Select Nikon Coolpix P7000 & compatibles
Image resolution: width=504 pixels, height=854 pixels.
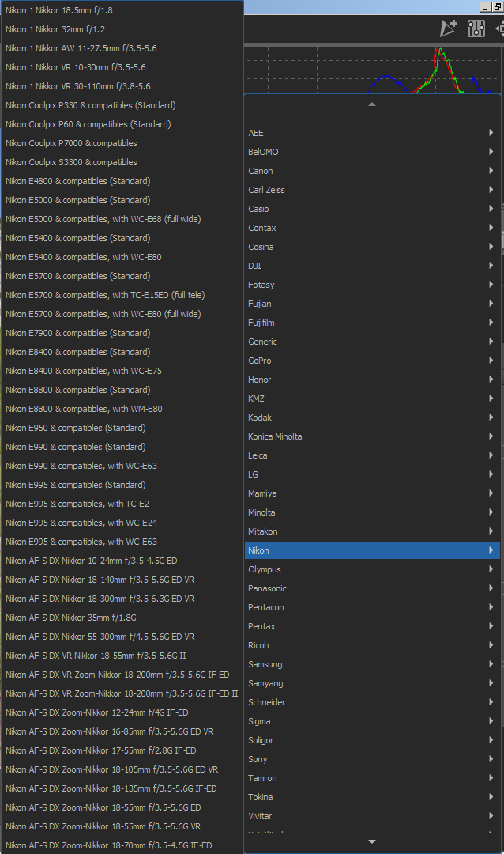[122, 143]
